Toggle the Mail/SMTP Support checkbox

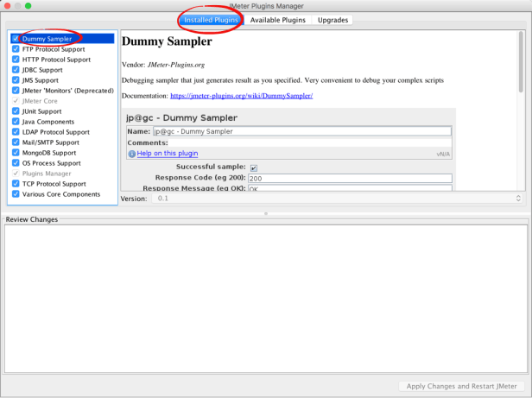(x=16, y=142)
